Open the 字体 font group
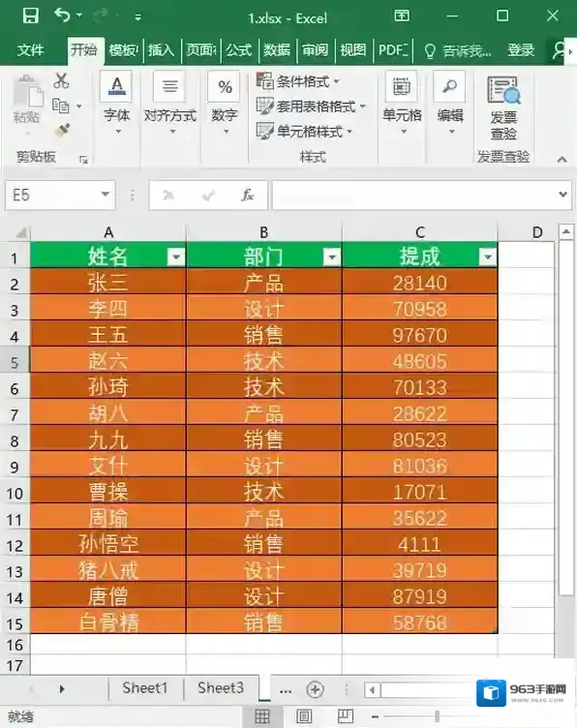The height and width of the screenshot is (728, 577). (116, 103)
